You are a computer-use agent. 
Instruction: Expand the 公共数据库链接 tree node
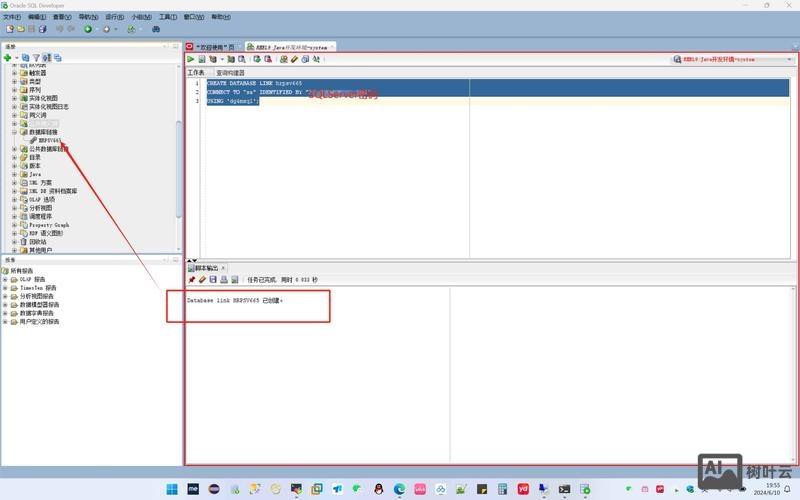tap(14, 149)
